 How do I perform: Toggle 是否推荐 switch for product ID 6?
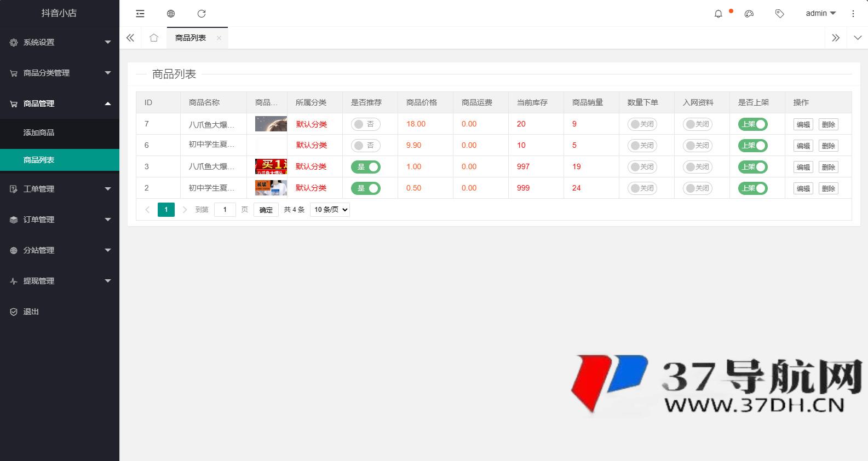366,146
